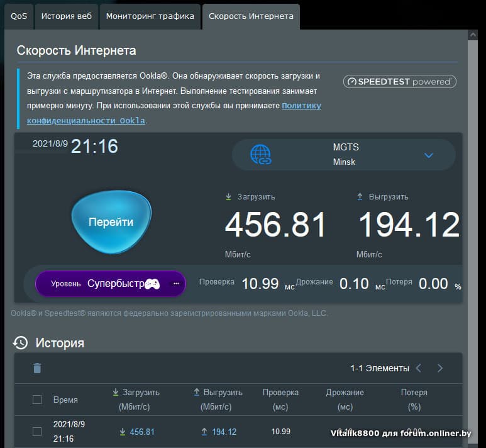Toggle the select-all checkbox in history header
486x448 pixels.
37,400
